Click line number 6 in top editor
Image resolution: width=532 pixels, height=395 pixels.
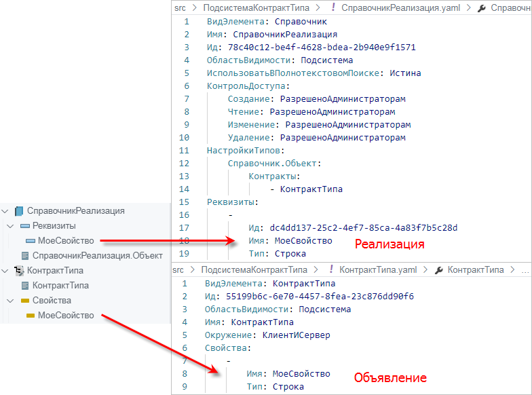coord(187,86)
